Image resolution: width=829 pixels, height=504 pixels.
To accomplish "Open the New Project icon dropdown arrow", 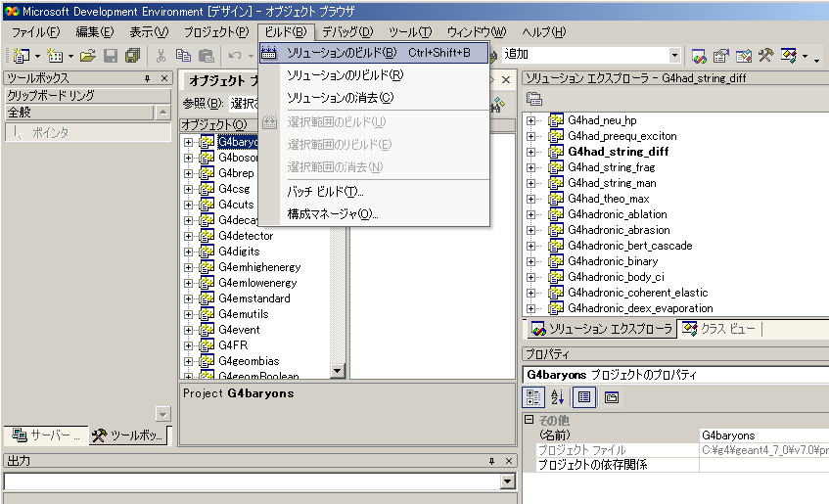I will point(37,56).
